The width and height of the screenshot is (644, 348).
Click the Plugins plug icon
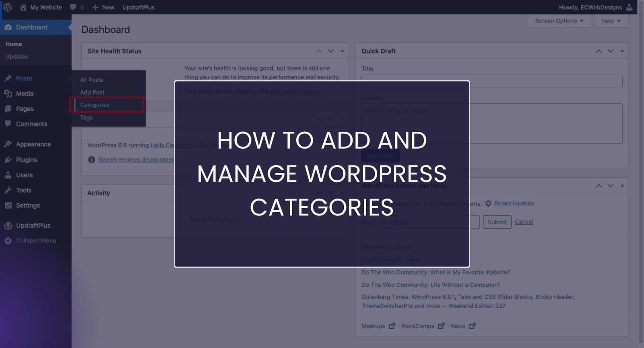8,159
